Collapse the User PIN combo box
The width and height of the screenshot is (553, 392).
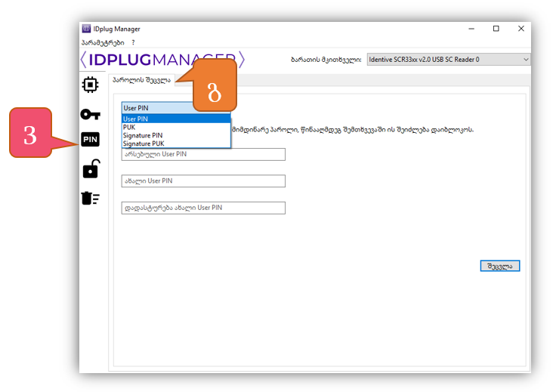175,108
